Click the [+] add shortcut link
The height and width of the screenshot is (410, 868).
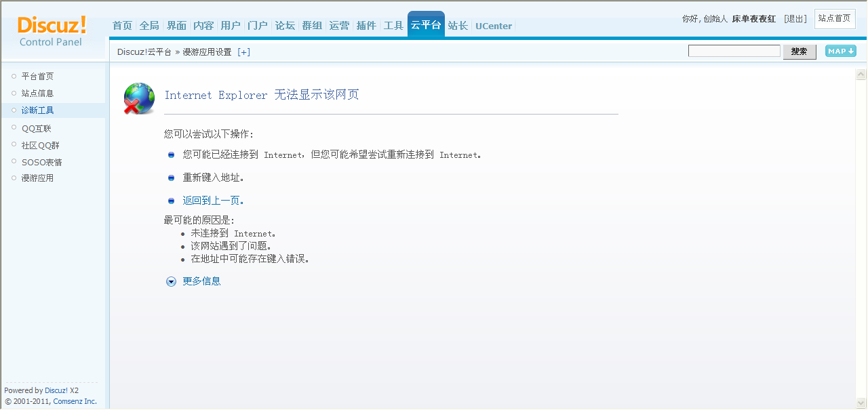243,52
